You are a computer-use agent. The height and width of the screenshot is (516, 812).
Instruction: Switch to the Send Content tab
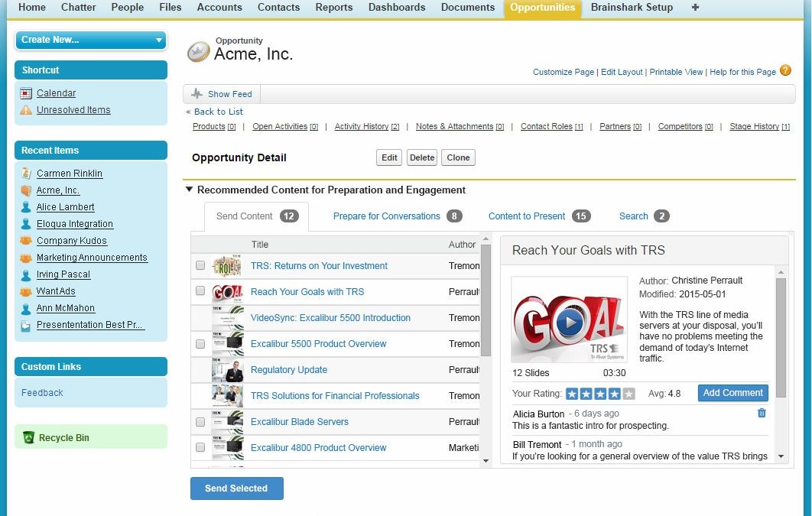tap(257, 216)
